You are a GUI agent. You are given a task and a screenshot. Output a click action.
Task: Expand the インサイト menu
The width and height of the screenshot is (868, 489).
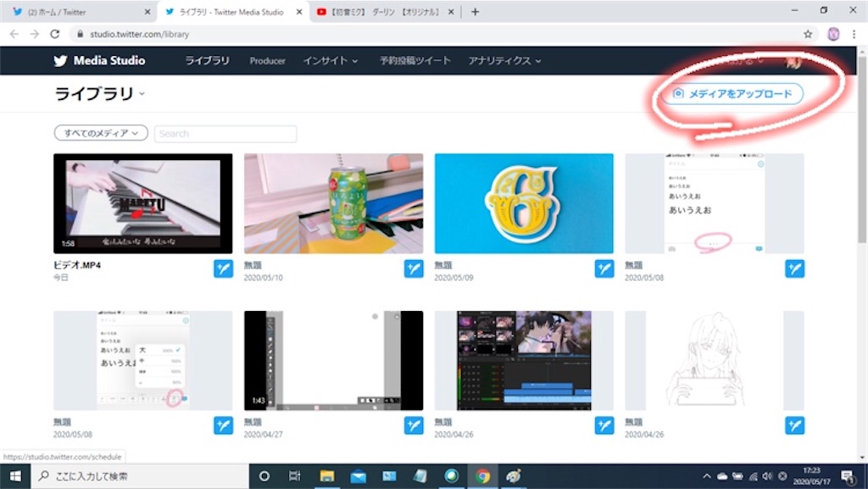pos(331,61)
